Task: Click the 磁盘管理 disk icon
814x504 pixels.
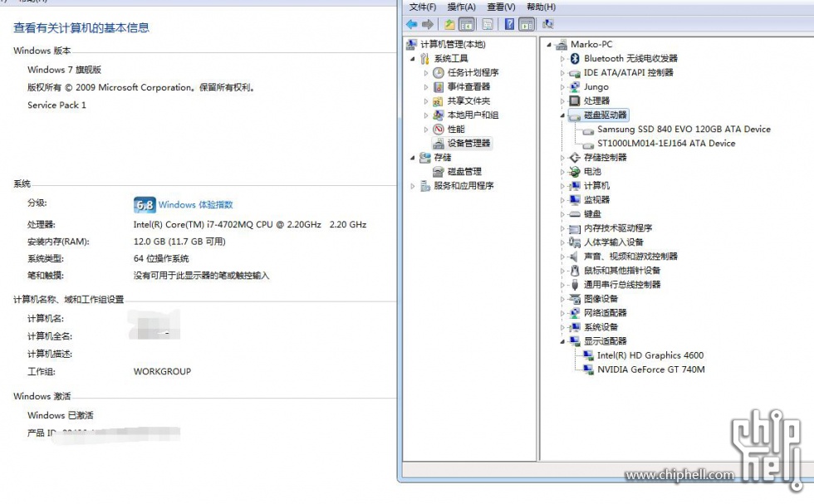Action: 439,171
